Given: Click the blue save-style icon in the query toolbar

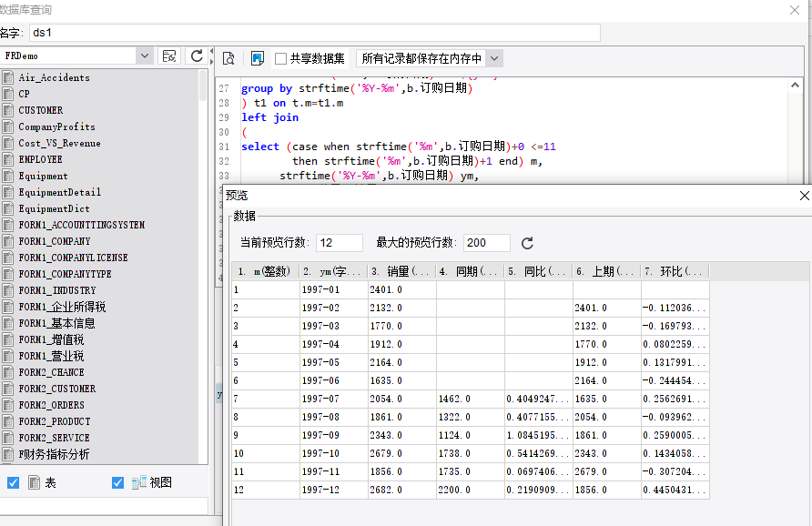Looking at the screenshot, I should [x=258, y=58].
